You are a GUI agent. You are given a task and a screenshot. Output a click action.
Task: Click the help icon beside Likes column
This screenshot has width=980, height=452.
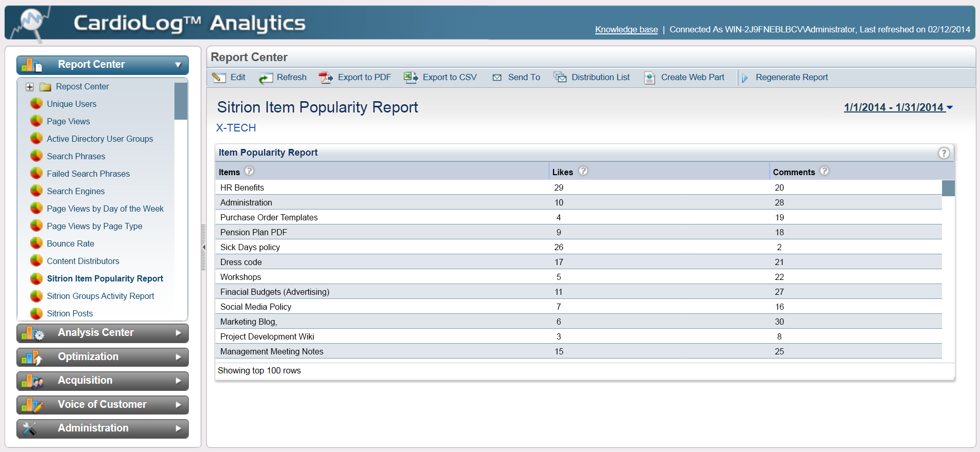(x=583, y=171)
